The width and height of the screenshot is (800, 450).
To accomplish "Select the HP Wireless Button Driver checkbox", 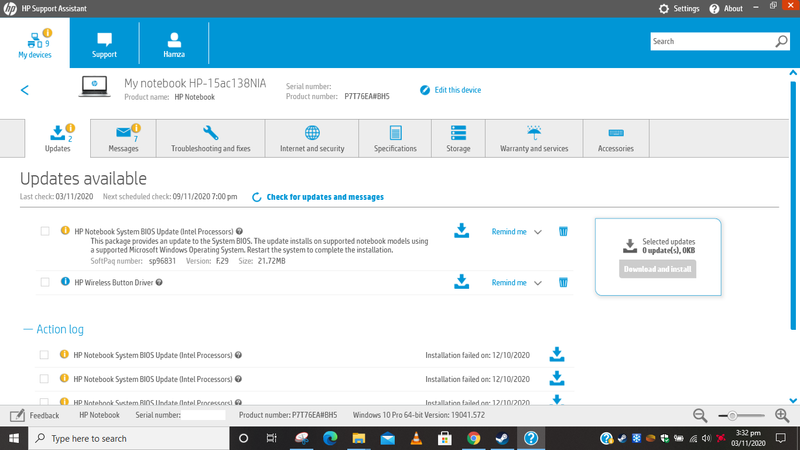I will pos(45,282).
